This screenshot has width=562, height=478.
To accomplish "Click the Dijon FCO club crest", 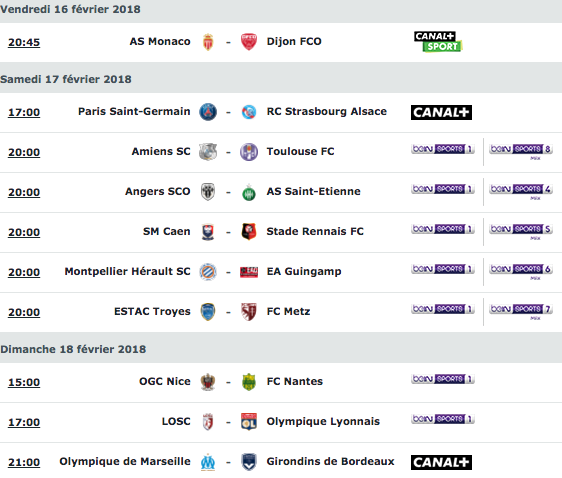I will pos(249,42).
